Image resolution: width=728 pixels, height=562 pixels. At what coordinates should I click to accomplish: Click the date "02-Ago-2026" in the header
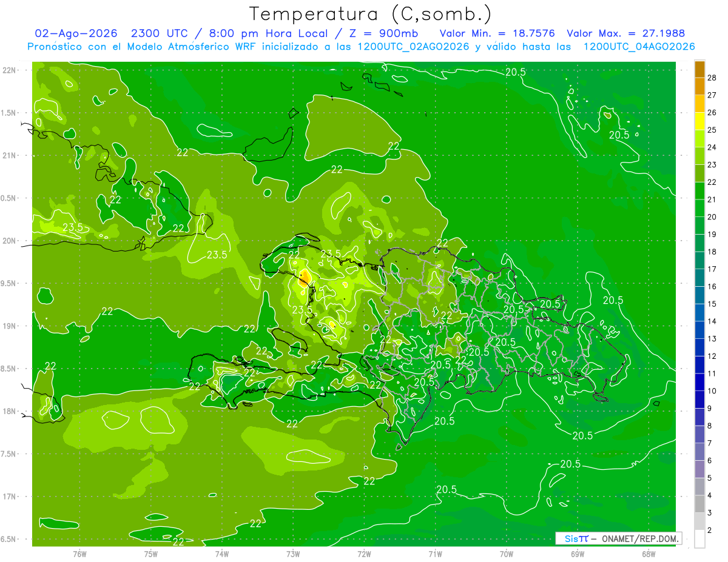(x=76, y=34)
